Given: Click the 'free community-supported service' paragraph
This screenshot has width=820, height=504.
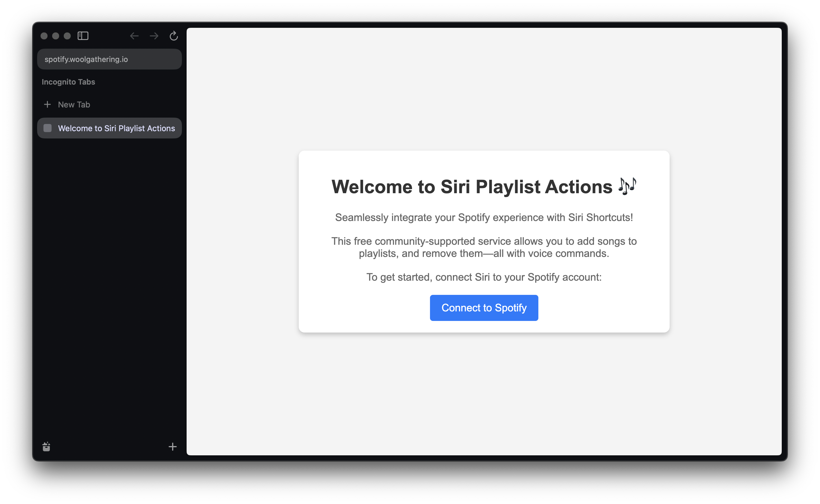Looking at the screenshot, I should (x=484, y=247).
